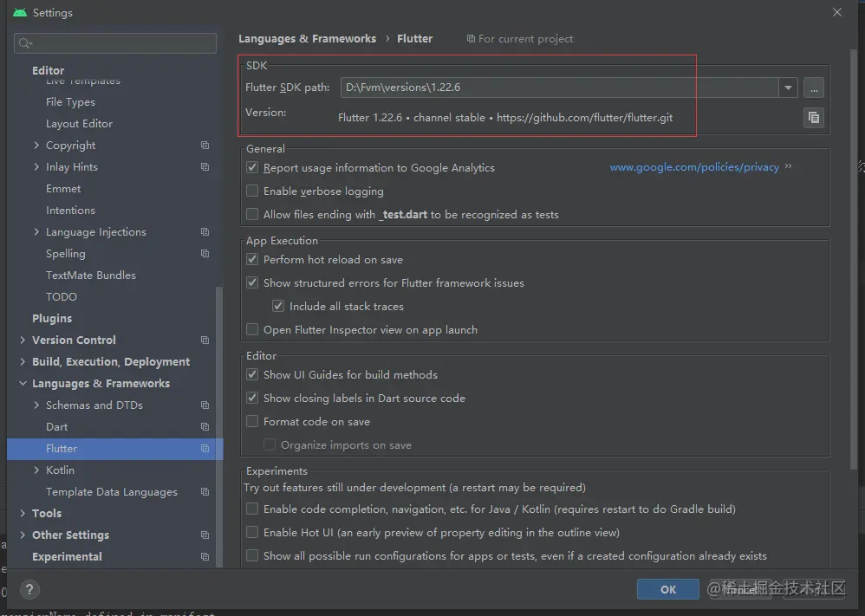Open www.google.com/policies/privacy link
Image resolution: width=865 pixels, height=616 pixels.
[694, 167]
